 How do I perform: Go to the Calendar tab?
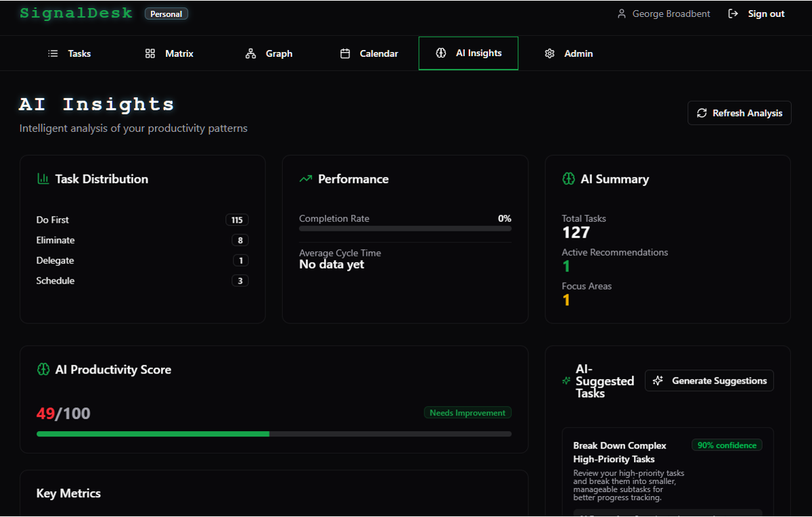click(369, 53)
